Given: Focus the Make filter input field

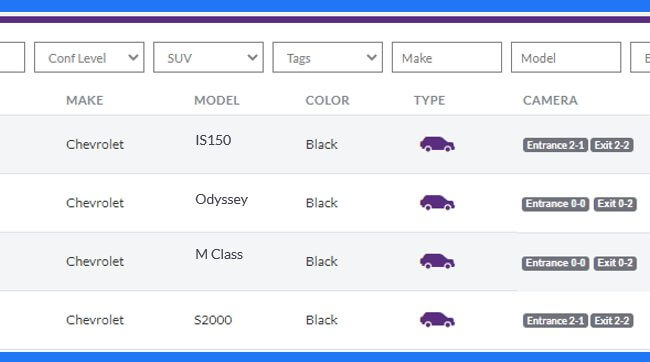Looking at the screenshot, I should pos(446,58).
